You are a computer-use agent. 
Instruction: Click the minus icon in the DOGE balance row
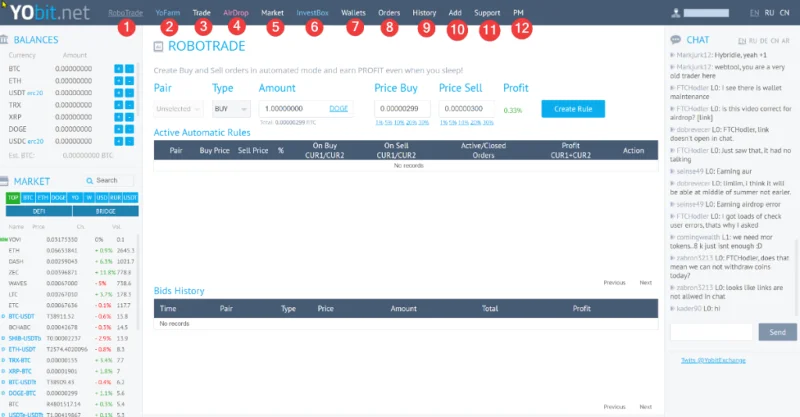(130, 129)
